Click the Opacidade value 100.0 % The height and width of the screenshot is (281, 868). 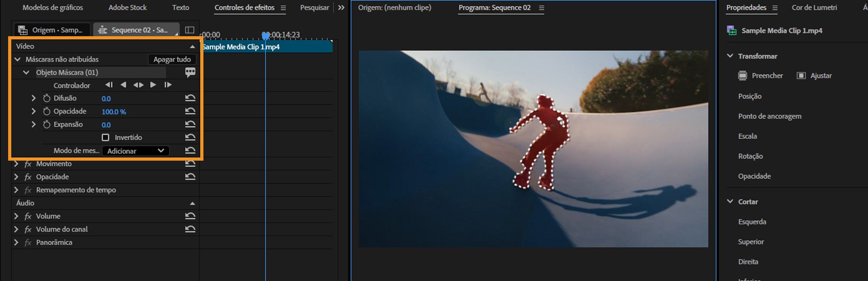pos(114,112)
